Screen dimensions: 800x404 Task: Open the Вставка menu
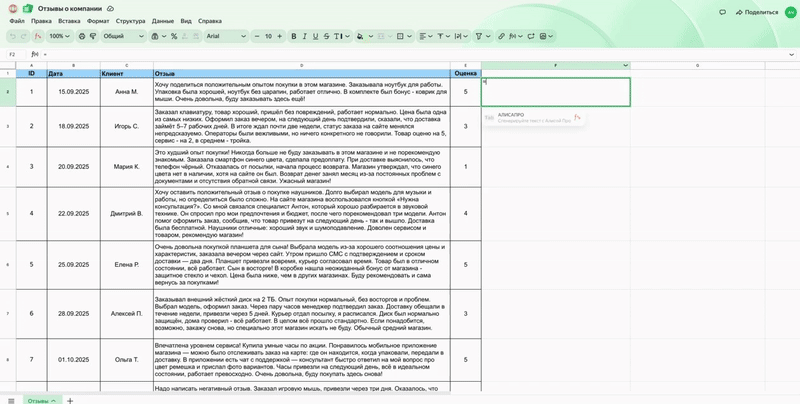coord(69,20)
